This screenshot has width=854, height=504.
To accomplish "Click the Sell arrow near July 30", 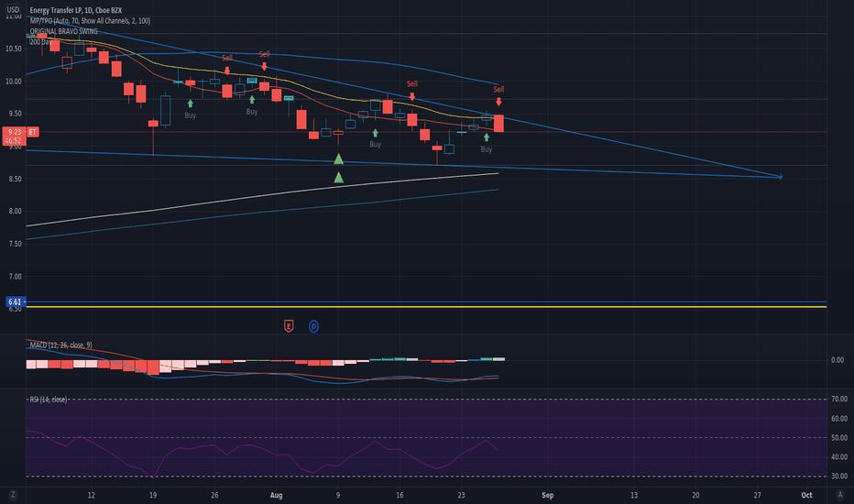I will [264, 67].
